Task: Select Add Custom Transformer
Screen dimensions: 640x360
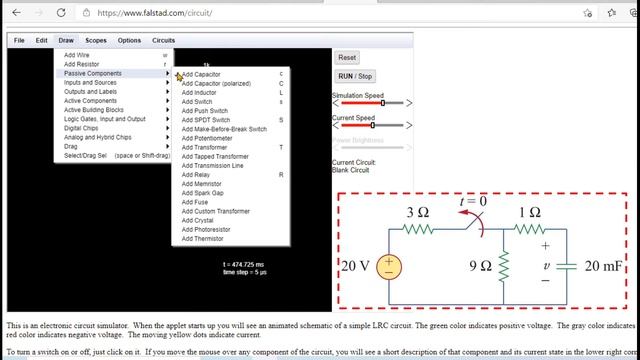Action: tap(231, 211)
